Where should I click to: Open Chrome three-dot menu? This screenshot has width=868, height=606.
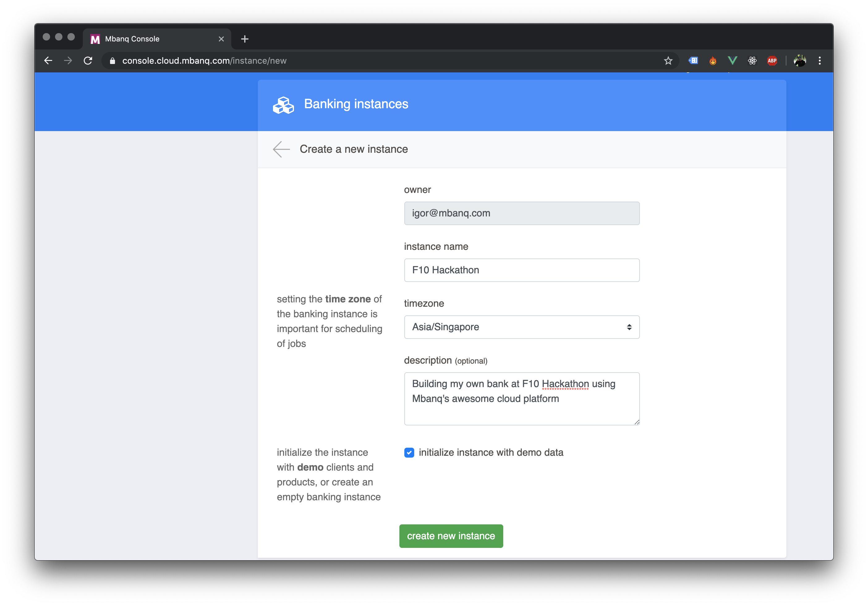click(x=819, y=61)
